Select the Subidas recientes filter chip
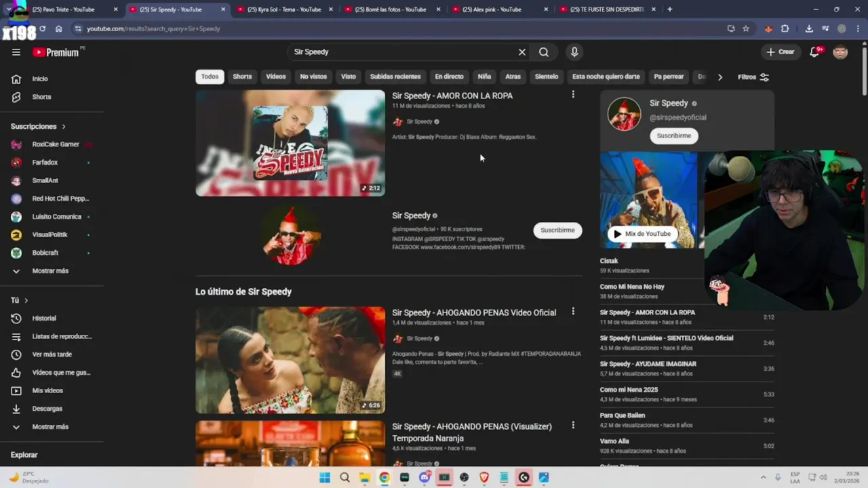 [395, 77]
